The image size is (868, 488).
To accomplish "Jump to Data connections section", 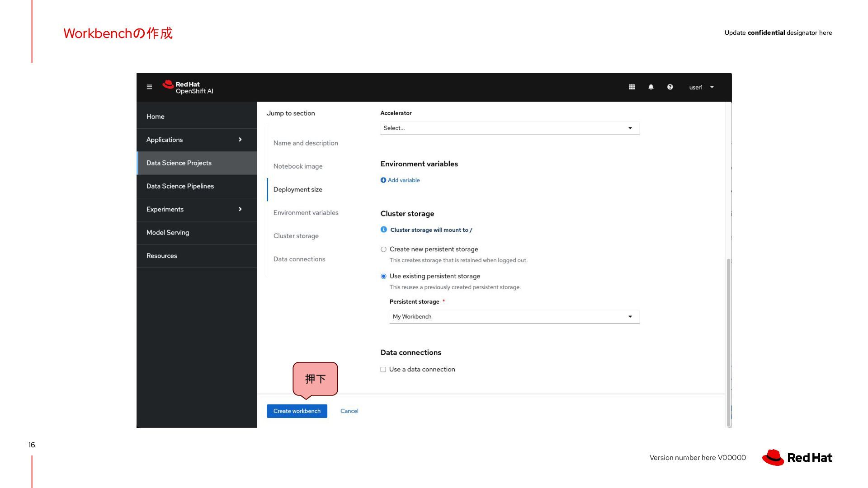I will (299, 259).
